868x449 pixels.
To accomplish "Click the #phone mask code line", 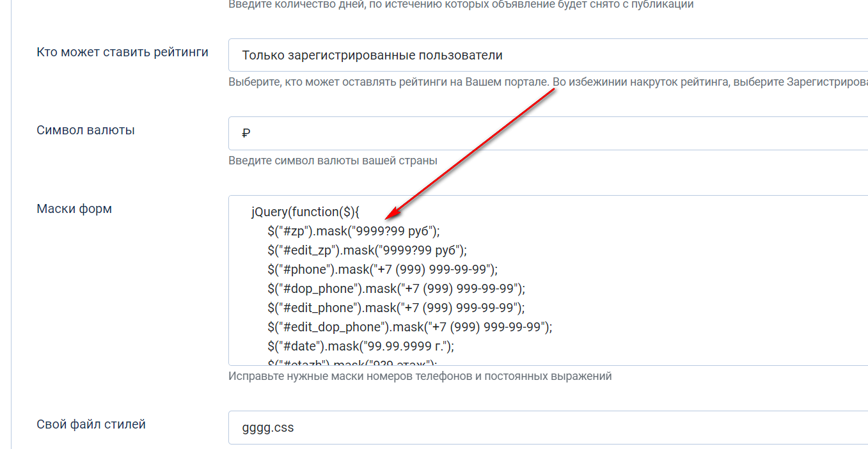I will (383, 269).
